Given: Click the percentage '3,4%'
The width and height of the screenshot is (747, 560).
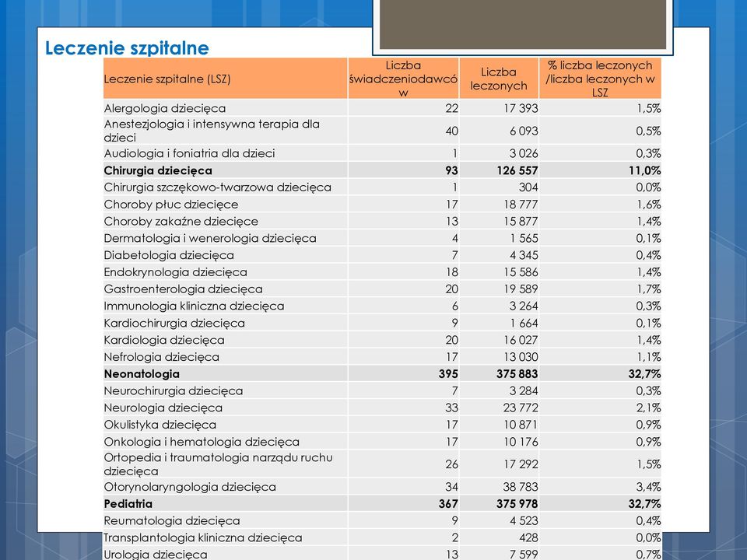Looking at the screenshot, I should (x=648, y=487).
